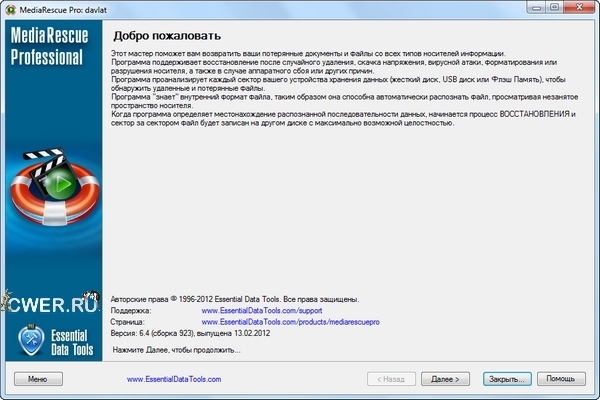Click the MediaRescue Professional sidebar title
This screenshot has width=600, height=400.
(49, 46)
